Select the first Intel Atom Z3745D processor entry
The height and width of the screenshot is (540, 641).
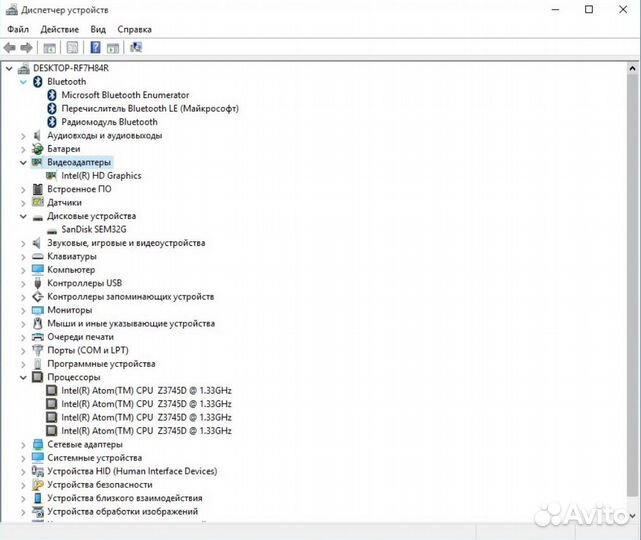point(146,390)
